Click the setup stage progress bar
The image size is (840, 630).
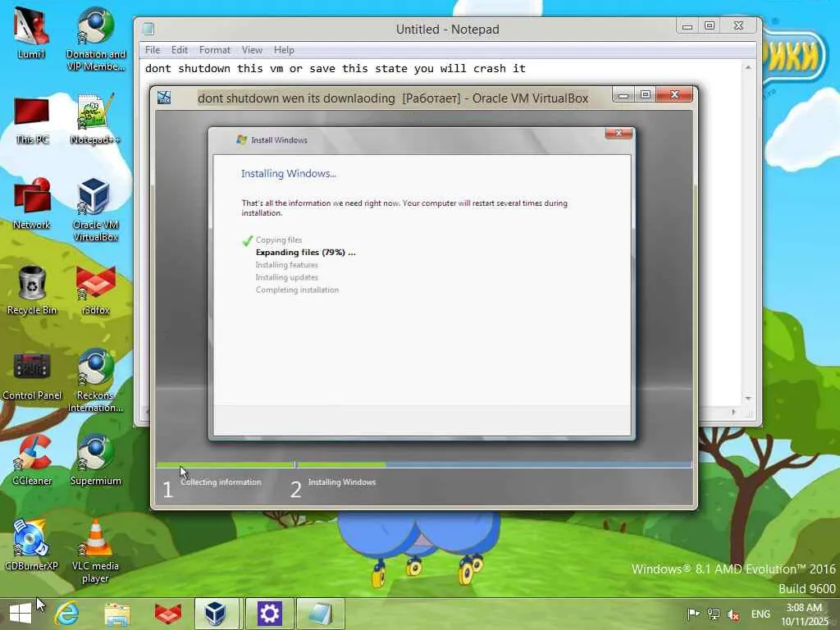click(x=424, y=464)
